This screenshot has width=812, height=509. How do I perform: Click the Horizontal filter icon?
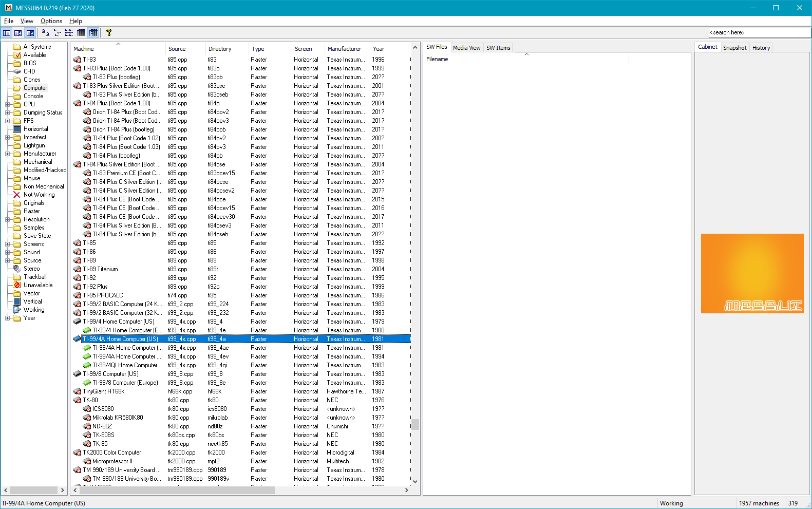tap(17, 129)
